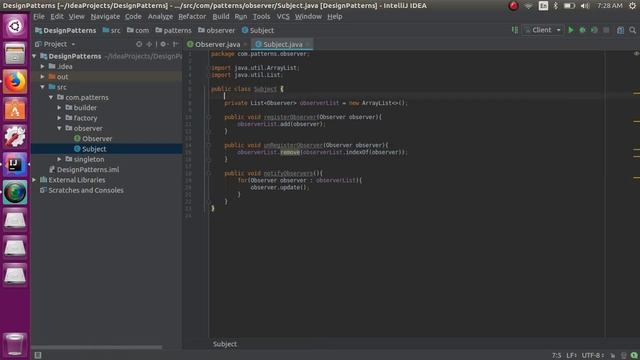Hide the Project tool window

[175, 44]
